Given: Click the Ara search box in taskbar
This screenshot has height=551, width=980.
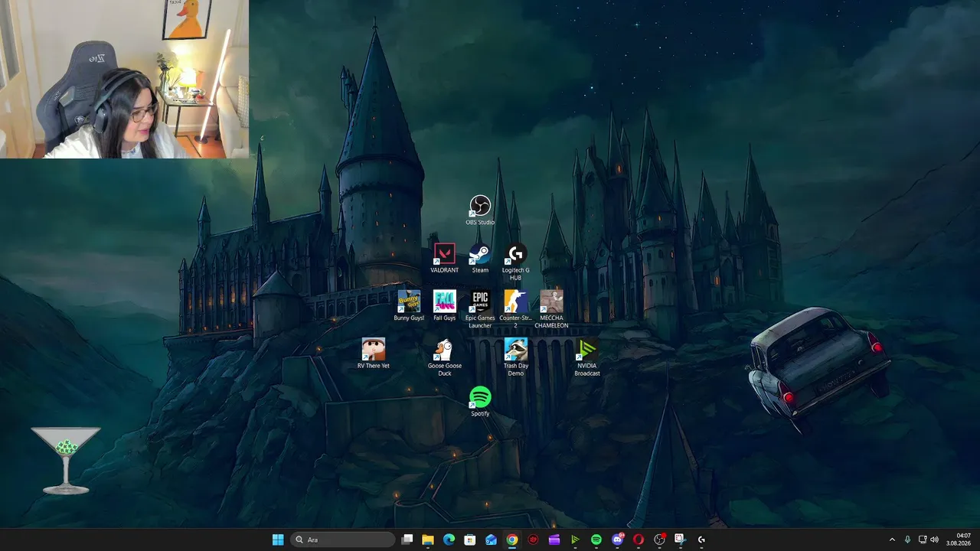Looking at the screenshot, I should (x=343, y=540).
